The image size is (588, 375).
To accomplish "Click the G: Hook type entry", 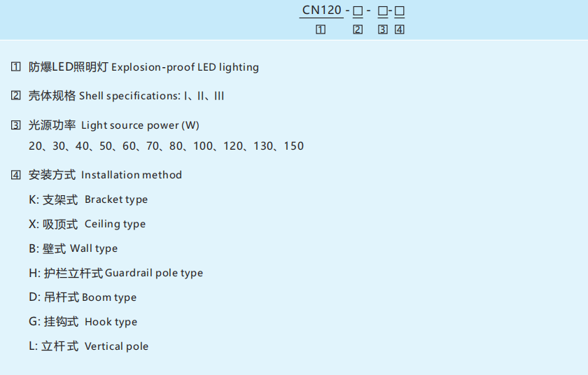I will [83, 322].
